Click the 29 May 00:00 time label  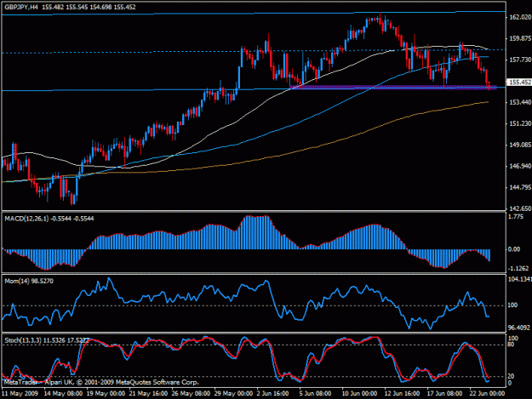[x=233, y=394]
